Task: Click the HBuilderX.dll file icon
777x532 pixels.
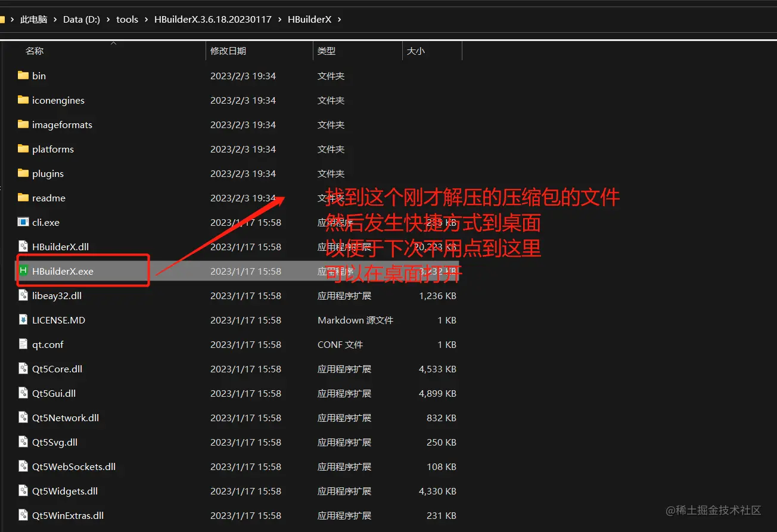Action: pyautogui.click(x=23, y=247)
